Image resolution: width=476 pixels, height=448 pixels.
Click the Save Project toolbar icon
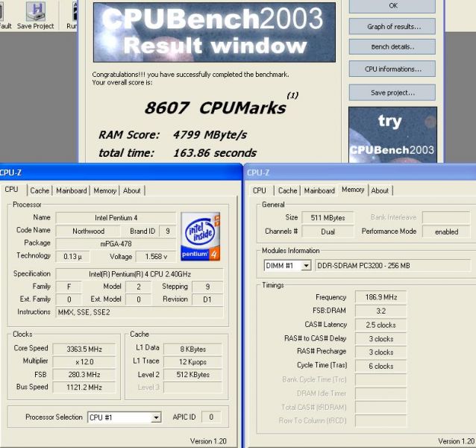coord(36,16)
